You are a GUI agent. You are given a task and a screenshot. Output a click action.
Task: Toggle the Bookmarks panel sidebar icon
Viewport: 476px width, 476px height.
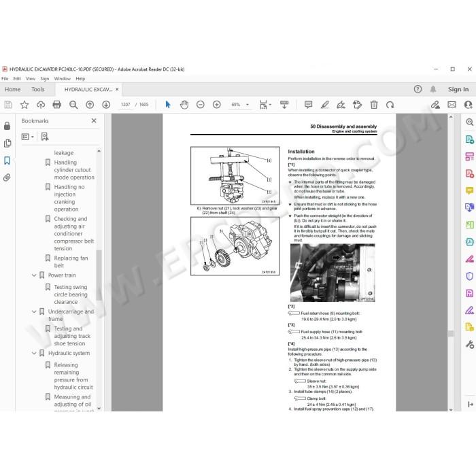click(7, 160)
